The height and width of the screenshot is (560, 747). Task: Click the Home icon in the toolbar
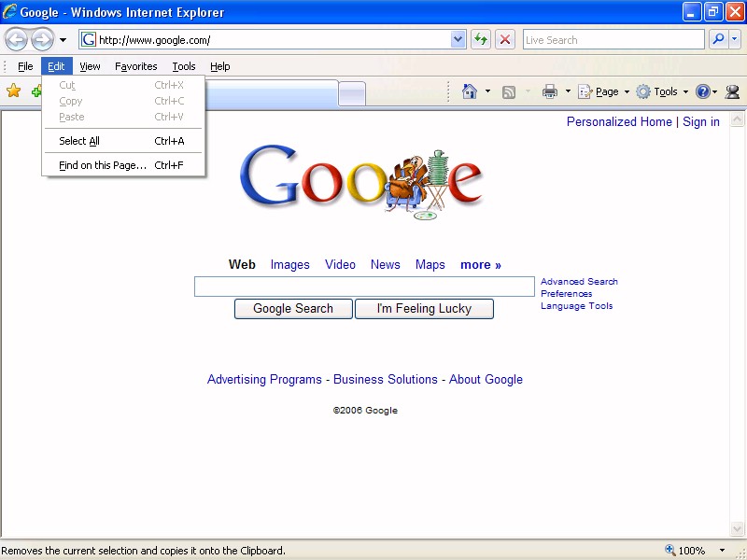tap(470, 91)
